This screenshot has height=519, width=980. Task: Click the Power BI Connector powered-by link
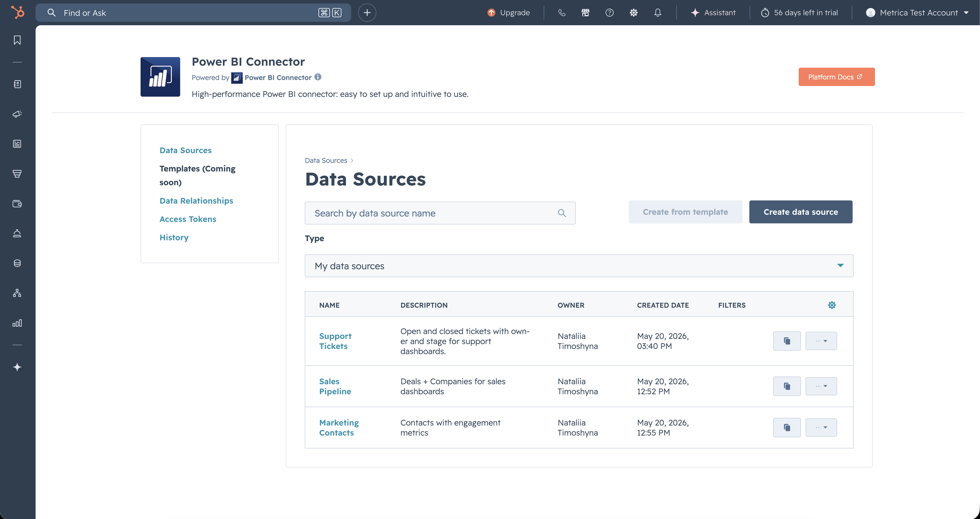tap(278, 78)
